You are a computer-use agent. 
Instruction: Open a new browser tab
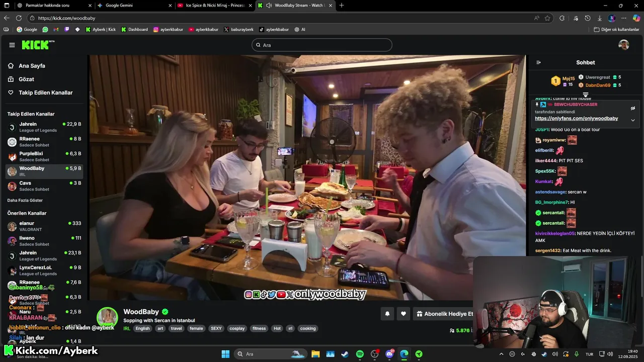[x=342, y=5]
